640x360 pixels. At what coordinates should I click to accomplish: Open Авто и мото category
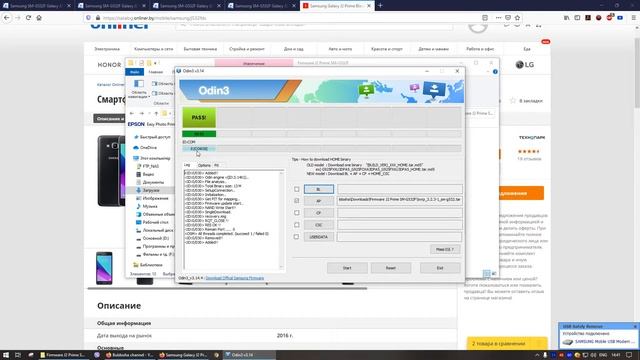point(340,49)
